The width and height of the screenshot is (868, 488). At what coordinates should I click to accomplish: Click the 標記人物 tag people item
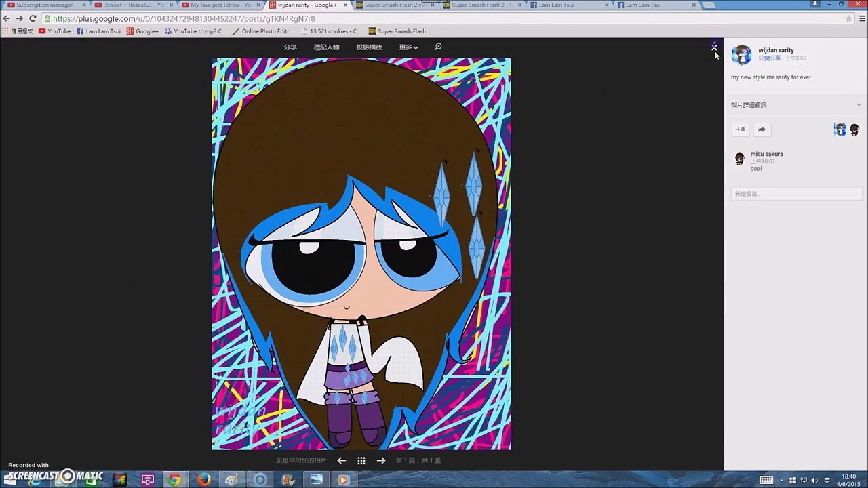click(326, 47)
